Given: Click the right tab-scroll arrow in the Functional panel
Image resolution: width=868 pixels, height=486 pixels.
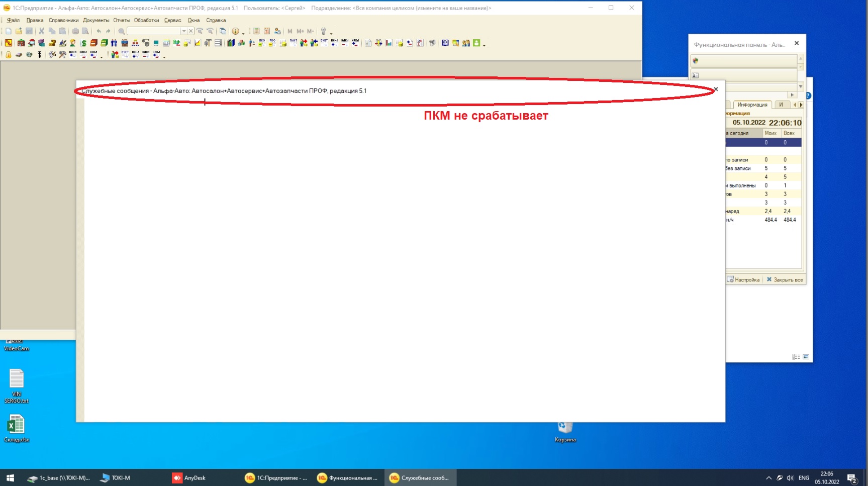Looking at the screenshot, I should pos(801,105).
